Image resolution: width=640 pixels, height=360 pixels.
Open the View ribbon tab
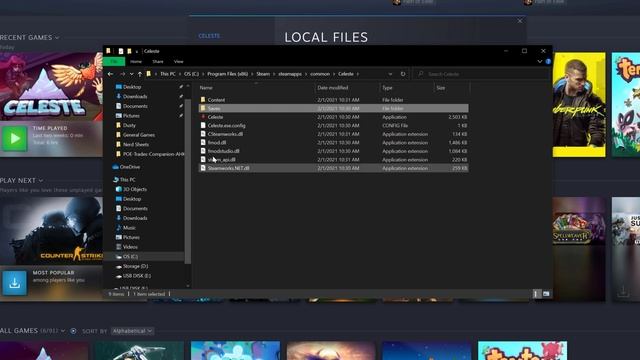pos(178,62)
